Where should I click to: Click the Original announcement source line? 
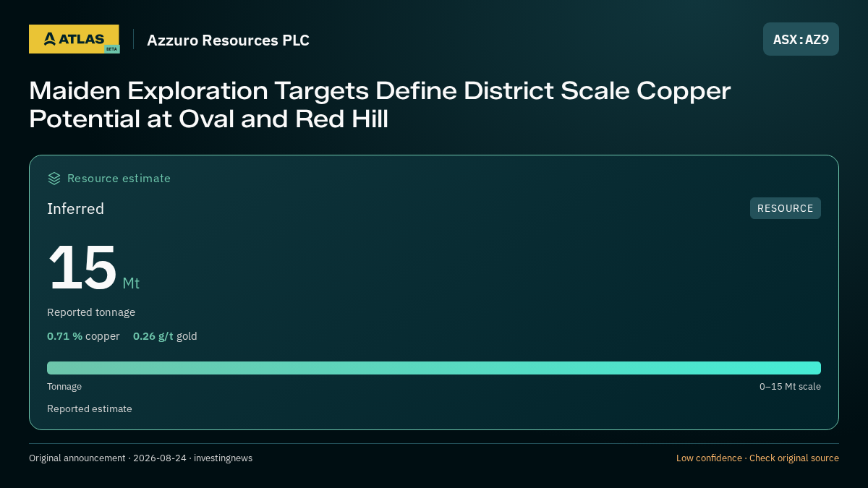coord(140,458)
